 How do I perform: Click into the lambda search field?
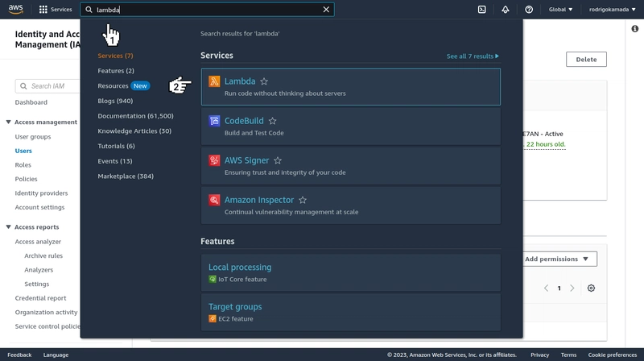pyautogui.click(x=208, y=10)
